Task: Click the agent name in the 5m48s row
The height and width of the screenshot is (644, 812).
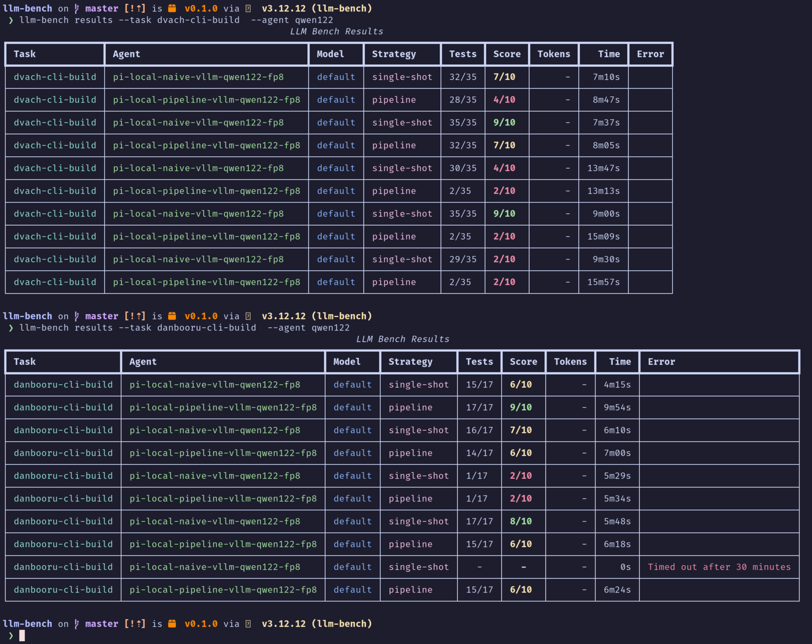Action: [x=215, y=521]
